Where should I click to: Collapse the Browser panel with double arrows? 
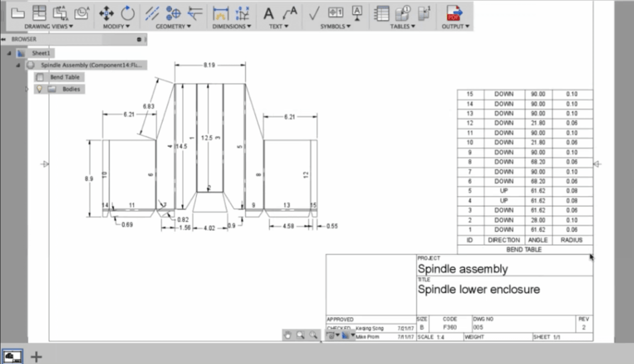(x=4, y=39)
